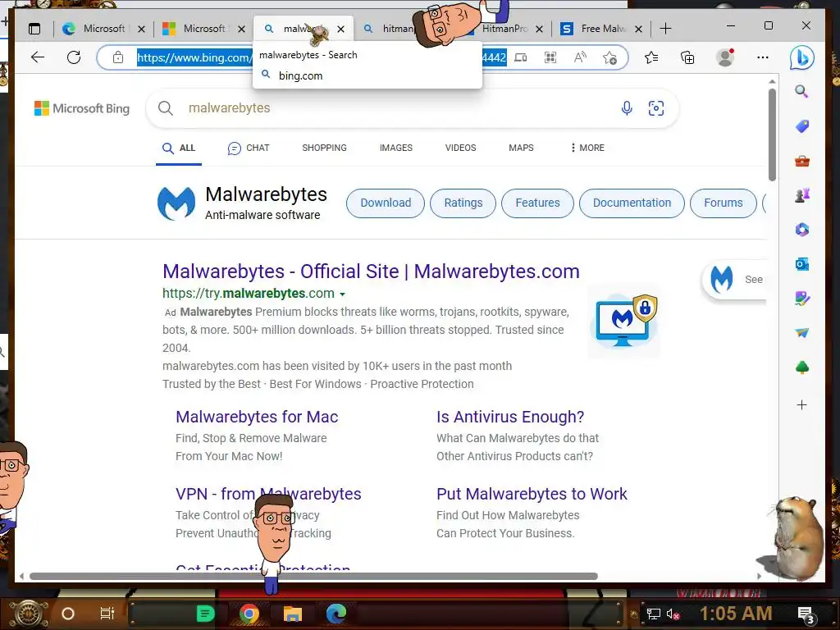Open the sidebar Drop paper plane icon

click(x=802, y=333)
